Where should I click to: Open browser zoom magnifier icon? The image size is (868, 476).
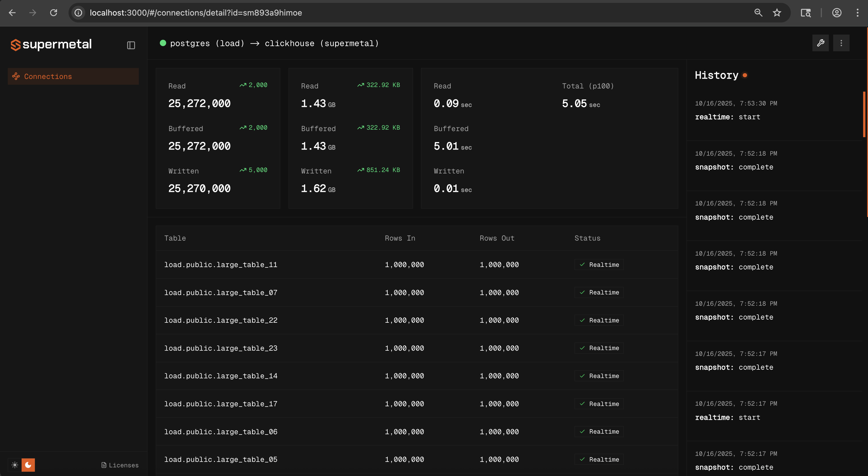tap(758, 13)
